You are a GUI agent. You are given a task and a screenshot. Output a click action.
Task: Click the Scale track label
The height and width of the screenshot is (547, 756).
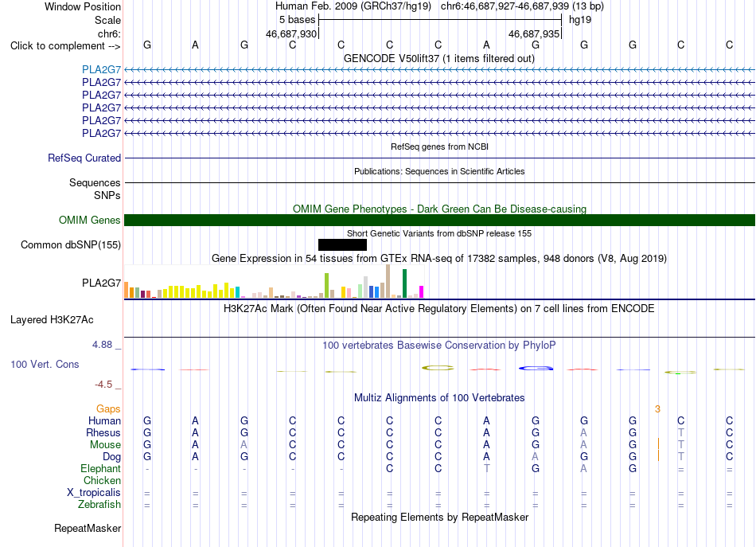point(107,20)
